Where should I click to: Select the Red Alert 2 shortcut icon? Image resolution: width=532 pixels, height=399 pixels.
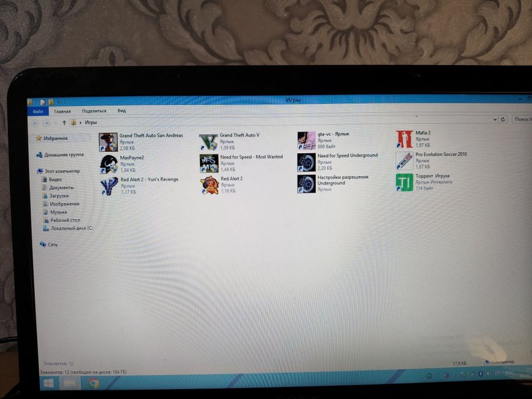click(209, 185)
